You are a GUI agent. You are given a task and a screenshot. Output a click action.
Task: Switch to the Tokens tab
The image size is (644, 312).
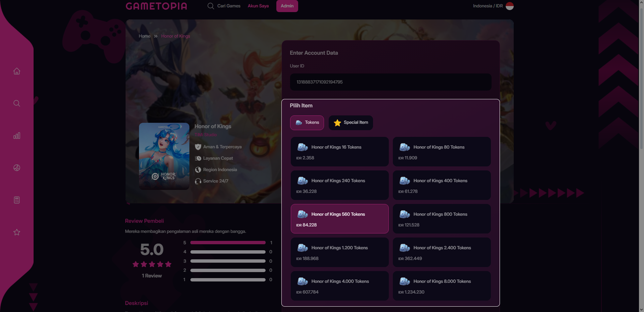click(x=307, y=123)
